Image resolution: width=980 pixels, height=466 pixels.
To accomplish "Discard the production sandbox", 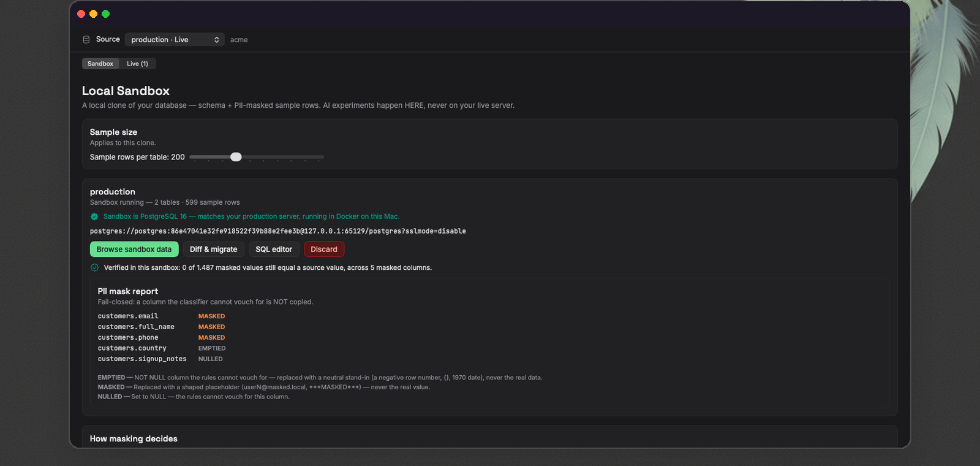I will coord(324,250).
